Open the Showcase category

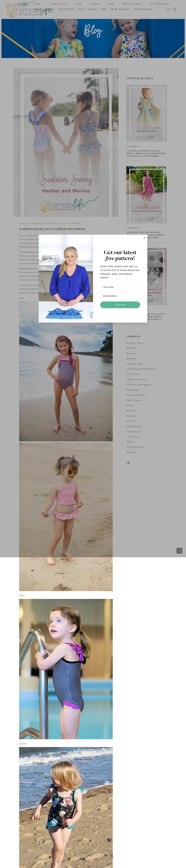pos(131,416)
